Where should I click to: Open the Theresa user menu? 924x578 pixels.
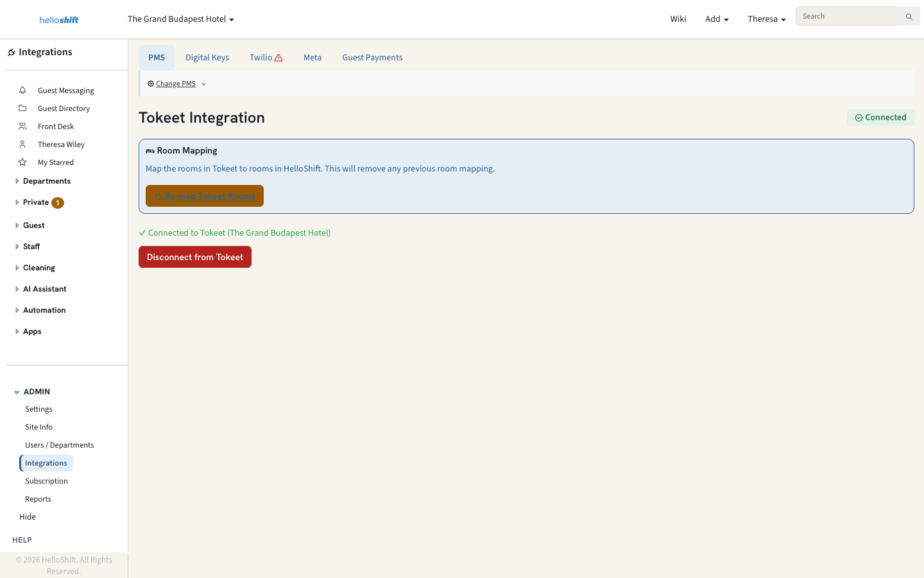(x=767, y=19)
